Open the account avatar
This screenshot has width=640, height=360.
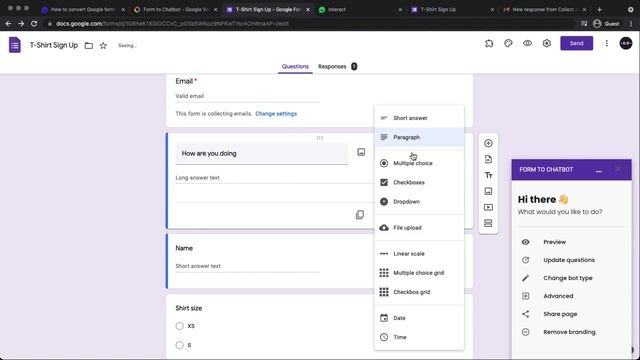[626, 43]
